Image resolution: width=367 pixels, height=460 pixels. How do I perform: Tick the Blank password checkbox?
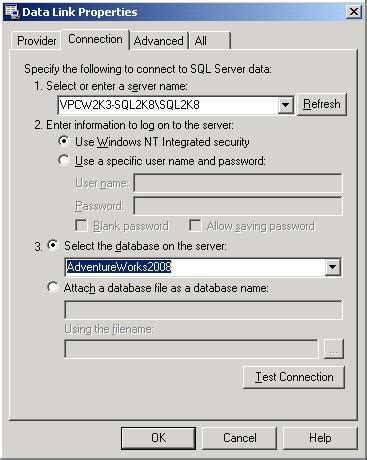point(81,225)
